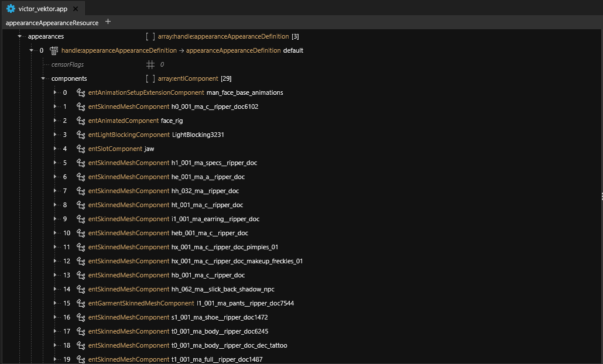
Task: Click the hash icon beside censorFlags
Action: pos(150,64)
